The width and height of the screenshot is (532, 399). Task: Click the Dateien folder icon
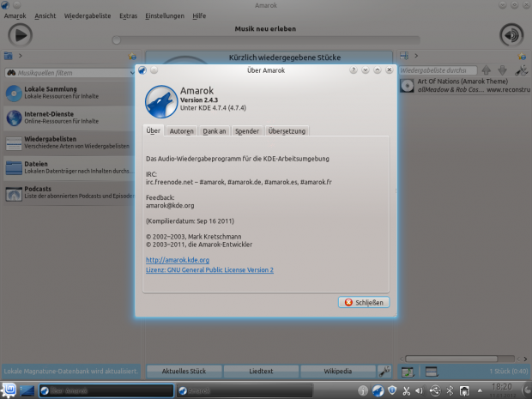point(14,168)
